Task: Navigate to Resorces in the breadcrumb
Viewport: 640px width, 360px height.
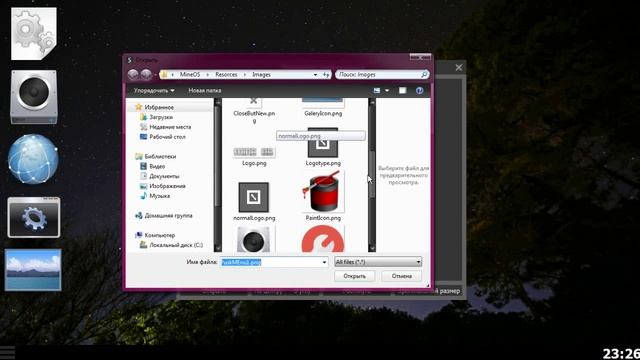Action: tap(226, 75)
